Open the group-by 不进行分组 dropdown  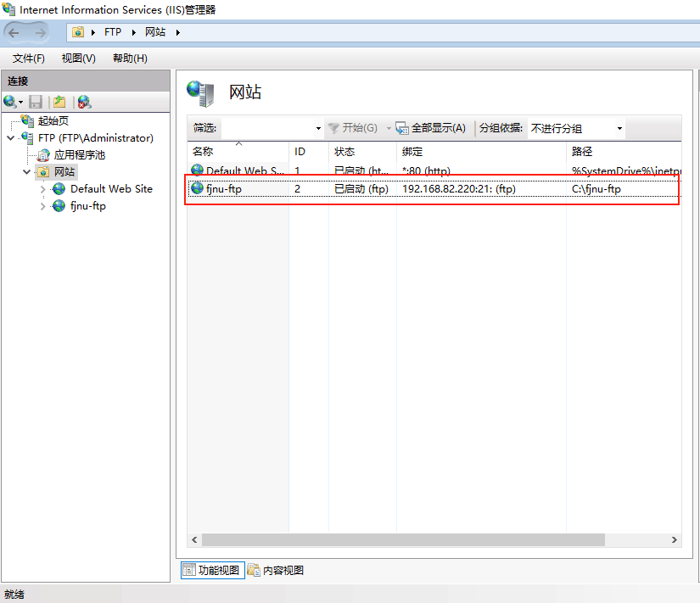point(619,129)
